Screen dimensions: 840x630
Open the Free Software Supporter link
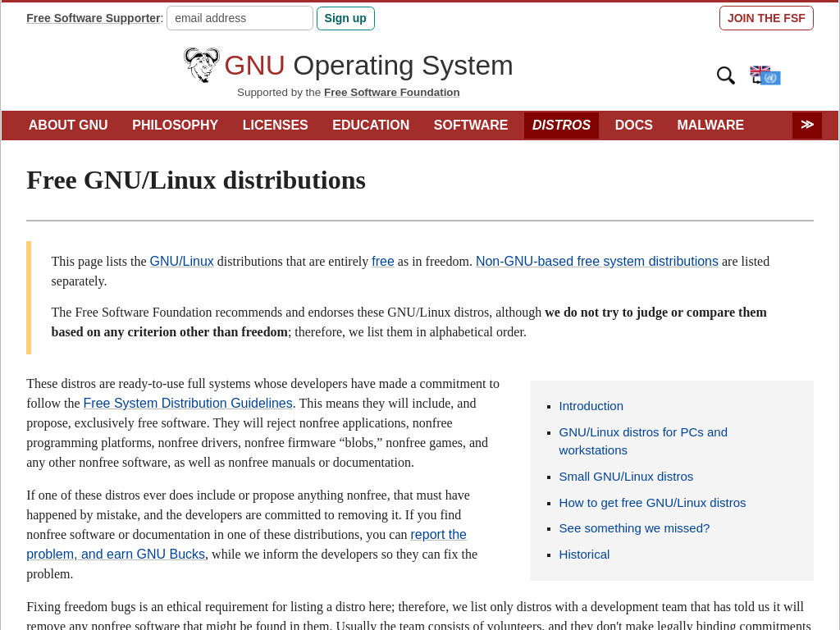94,18
